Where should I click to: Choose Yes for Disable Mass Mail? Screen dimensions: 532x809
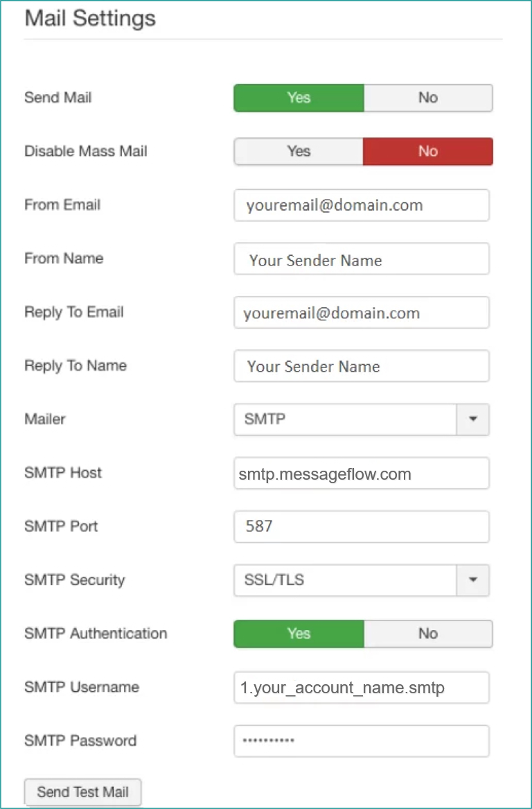pos(299,151)
